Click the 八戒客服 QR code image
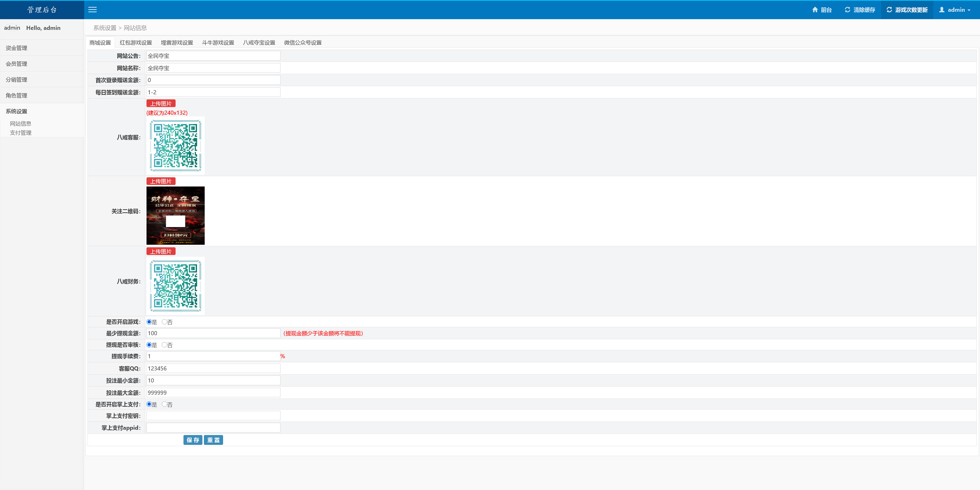980x490 pixels. (x=175, y=146)
